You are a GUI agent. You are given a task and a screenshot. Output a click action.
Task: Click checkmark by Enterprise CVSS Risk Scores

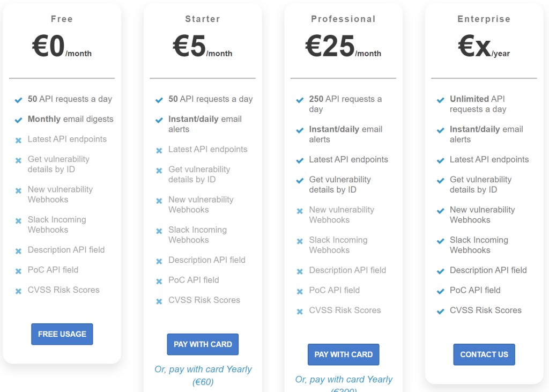(x=441, y=311)
